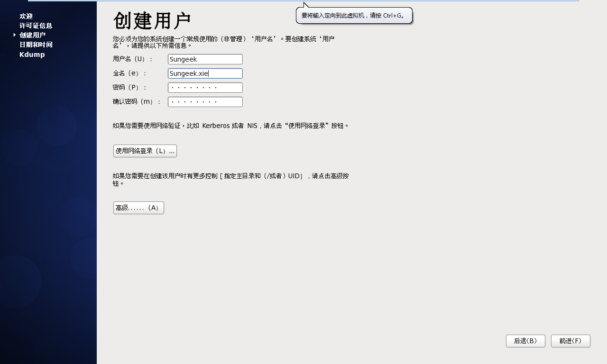Click the 密码 password entry box
The height and width of the screenshot is (364, 607).
pyautogui.click(x=205, y=87)
